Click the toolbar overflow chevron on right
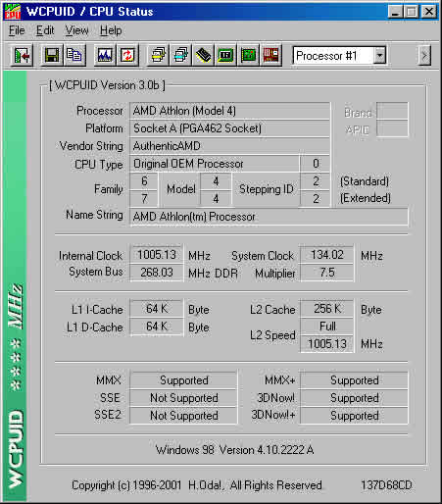This screenshot has width=442, height=504. pyautogui.click(x=424, y=56)
